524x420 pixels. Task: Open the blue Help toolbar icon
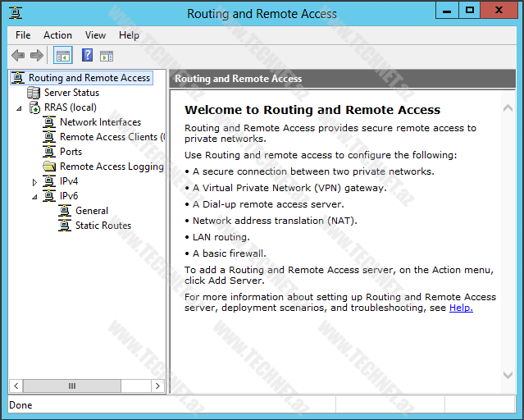(x=87, y=56)
